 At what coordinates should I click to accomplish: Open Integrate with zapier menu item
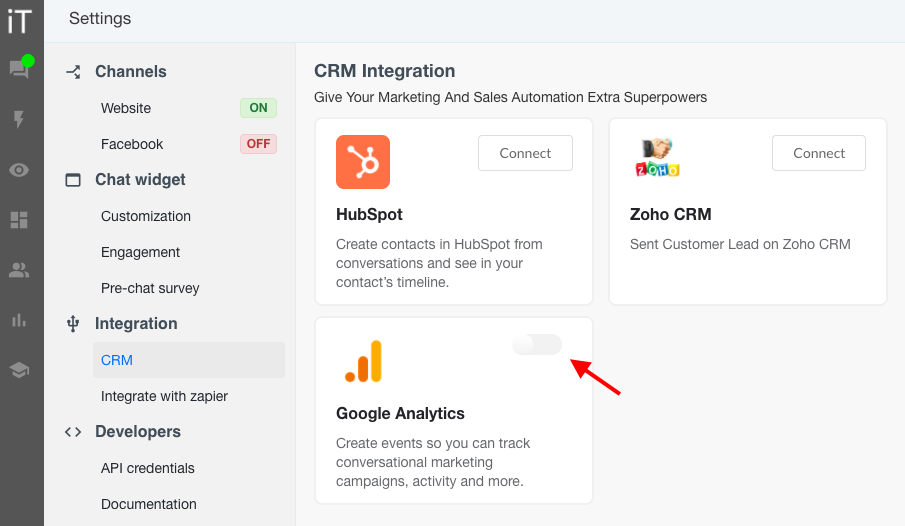click(164, 397)
